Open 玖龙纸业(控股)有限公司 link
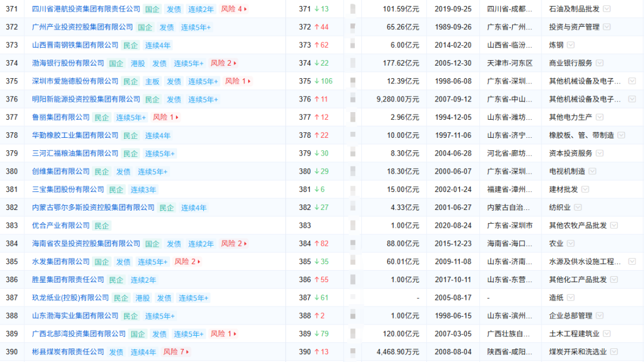Viewport: 644px width, 362px height. [x=70, y=298]
